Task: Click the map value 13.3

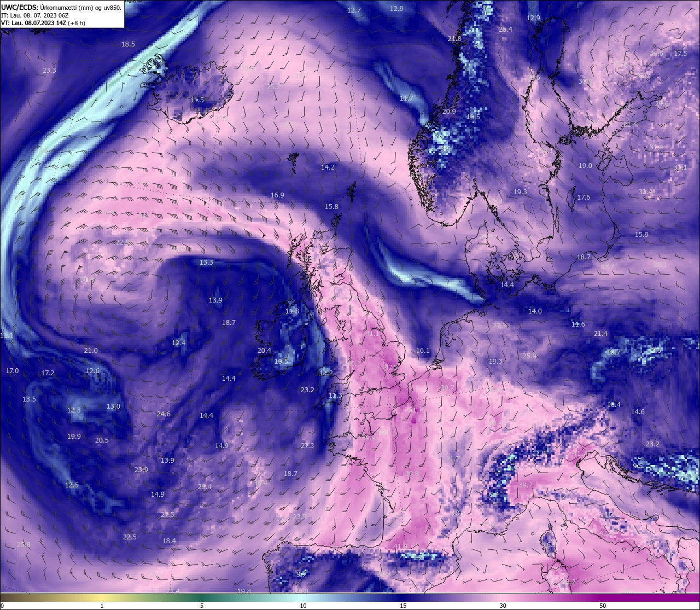Action: point(206,263)
